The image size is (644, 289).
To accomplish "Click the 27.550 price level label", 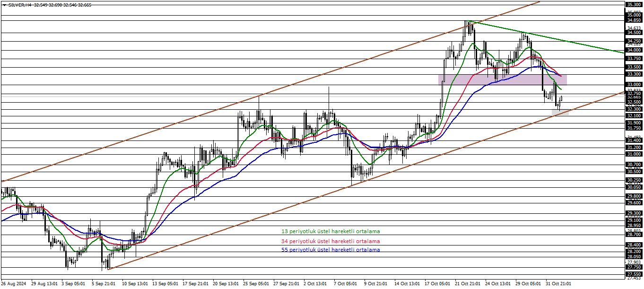I will click(634, 274).
